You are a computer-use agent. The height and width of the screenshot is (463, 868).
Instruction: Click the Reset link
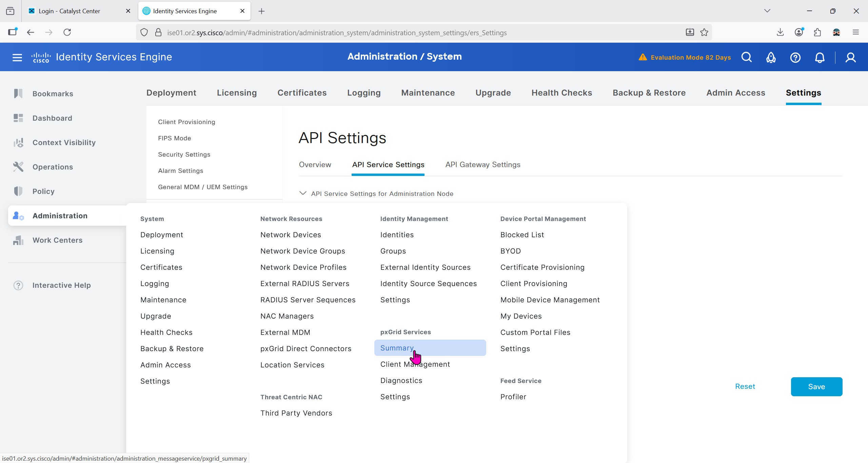click(x=745, y=386)
